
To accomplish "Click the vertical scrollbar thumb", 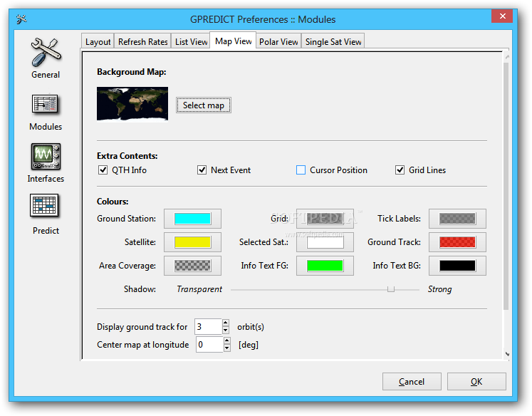I will click(x=506, y=186).
